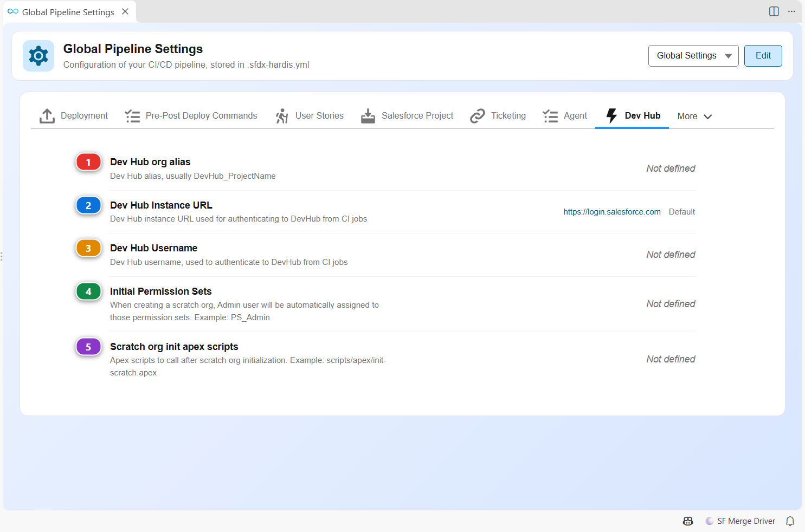Go to the Salesforce Project tab
Viewport: 805px width, 532px height.
click(x=407, y=116)
